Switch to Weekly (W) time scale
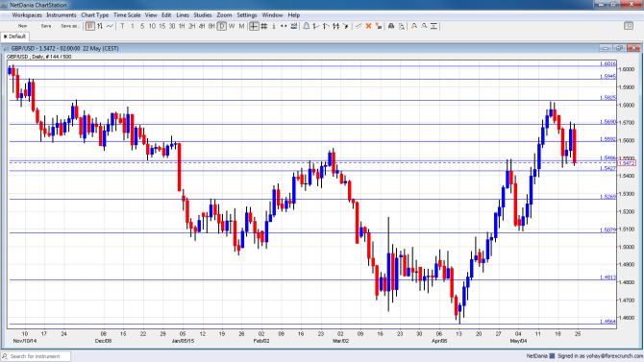This screenshot has width=644, height=362. pyautogui.click(x=232, y=26)
